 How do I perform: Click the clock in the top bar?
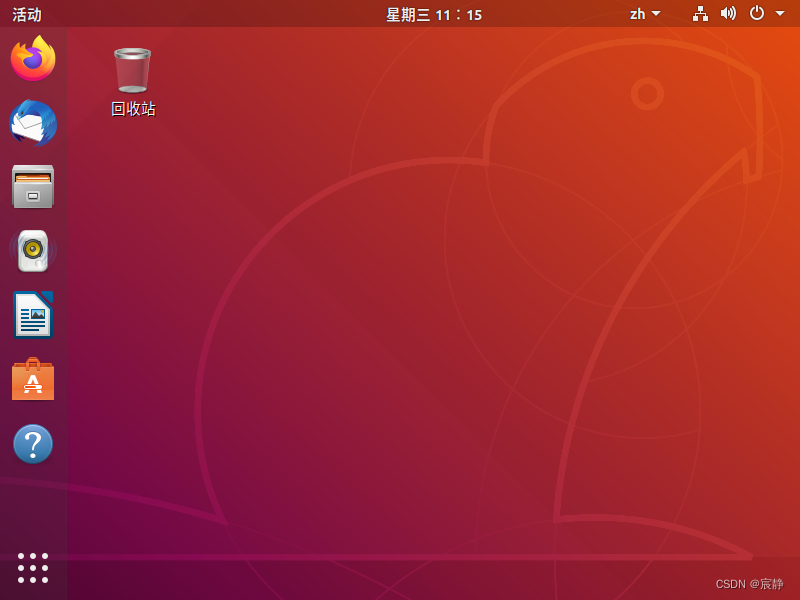457,15
